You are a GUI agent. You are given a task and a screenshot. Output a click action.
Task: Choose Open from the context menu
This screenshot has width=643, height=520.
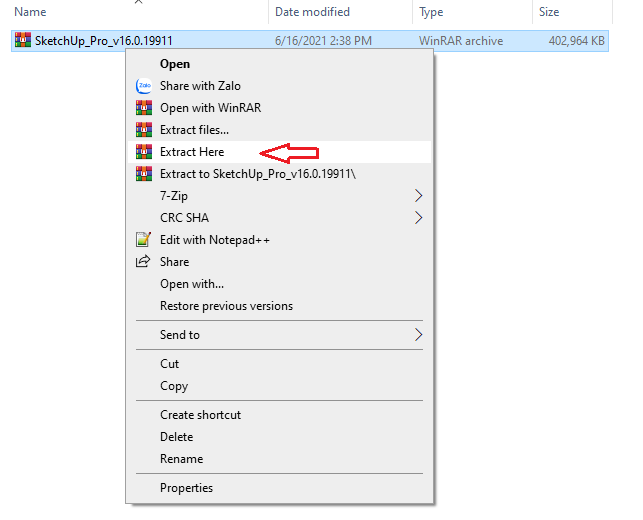click(x=175, y=64)
